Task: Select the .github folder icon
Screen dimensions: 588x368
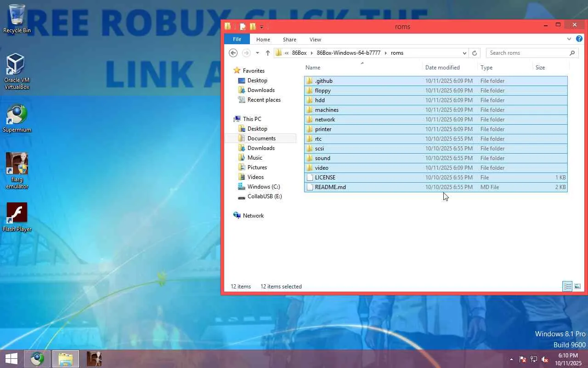Action: [x=310, y=81]
